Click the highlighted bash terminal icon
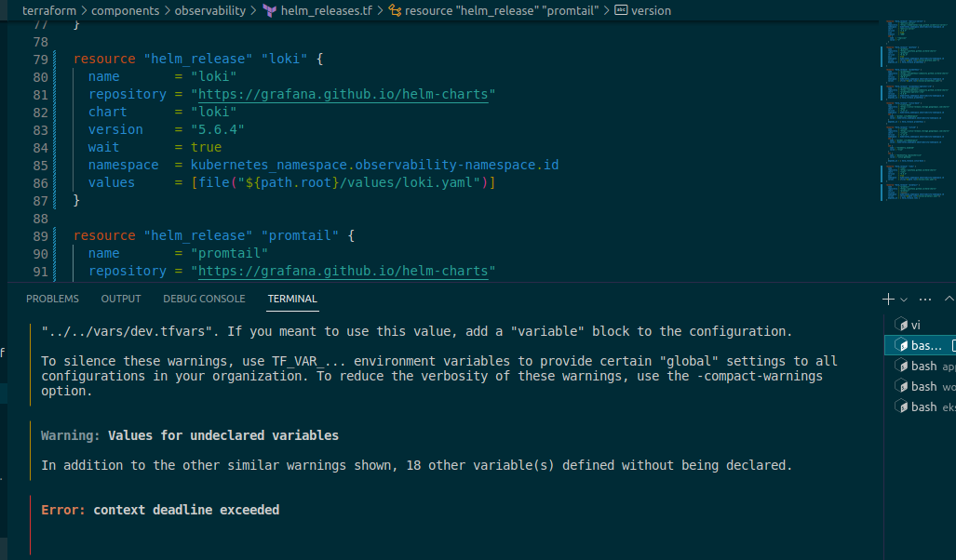956x560 pixels. [x=901, y=344]
